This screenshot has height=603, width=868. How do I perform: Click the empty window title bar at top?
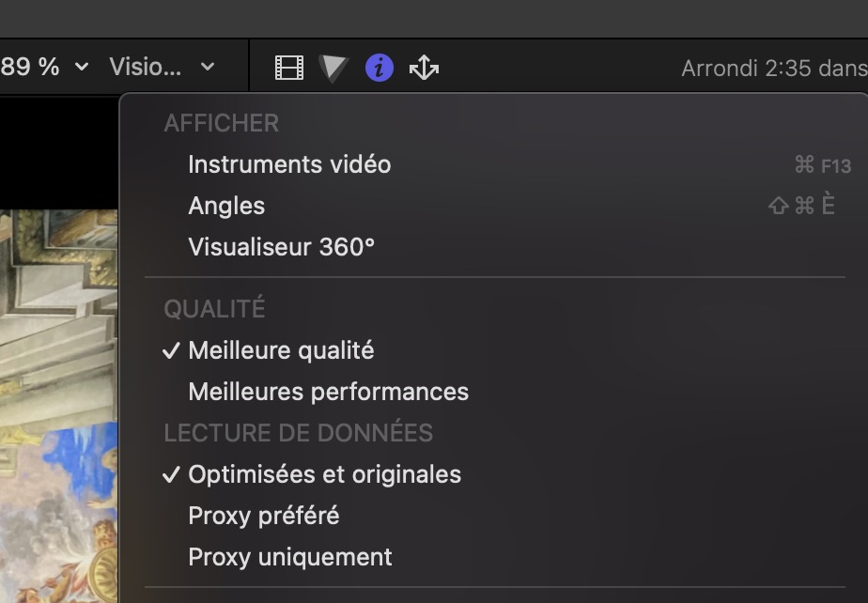pos(434,17)
